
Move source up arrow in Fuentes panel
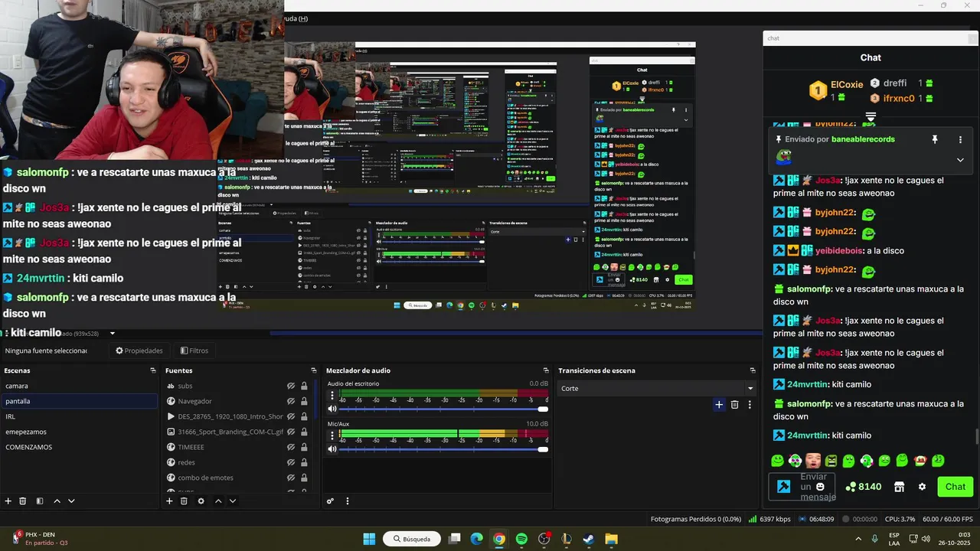pos(218,501)
